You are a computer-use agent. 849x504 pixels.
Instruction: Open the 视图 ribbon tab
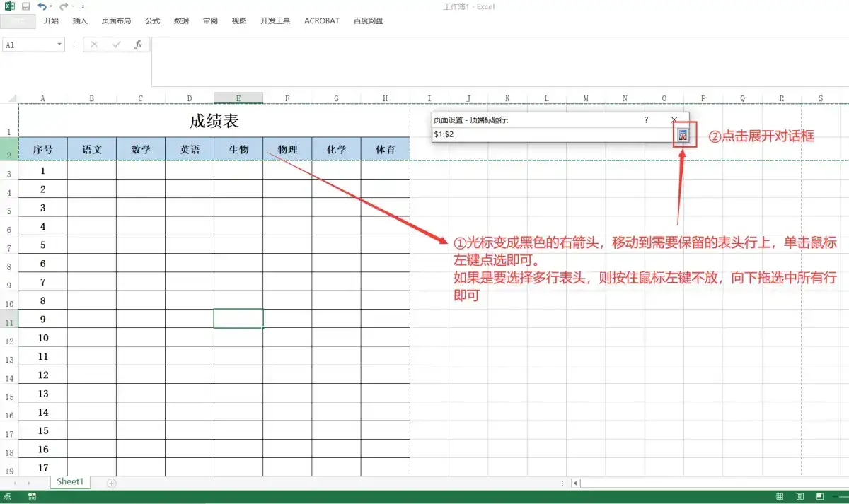239,20
